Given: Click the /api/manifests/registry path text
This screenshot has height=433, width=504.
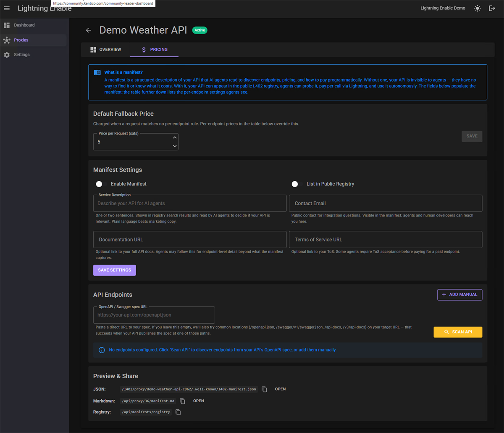Looking at the screenshot, I should point(146,412).
